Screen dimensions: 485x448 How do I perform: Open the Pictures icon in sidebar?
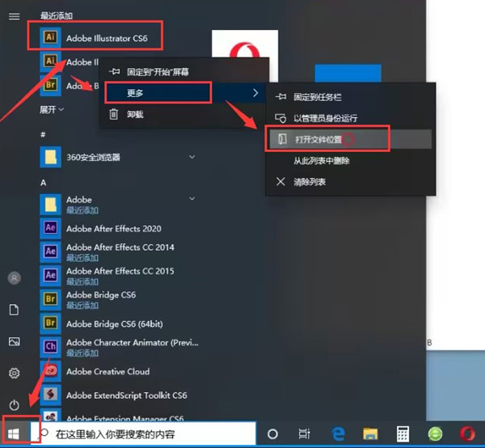[x=15, y=341]
